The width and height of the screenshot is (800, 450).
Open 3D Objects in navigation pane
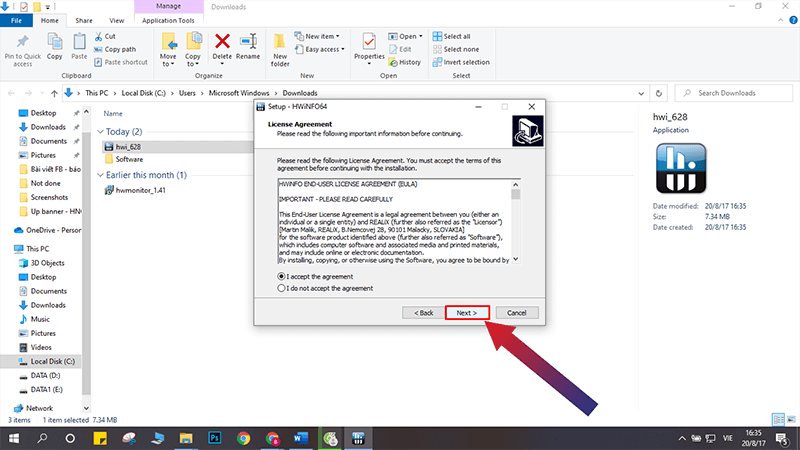tap(42, 263)
